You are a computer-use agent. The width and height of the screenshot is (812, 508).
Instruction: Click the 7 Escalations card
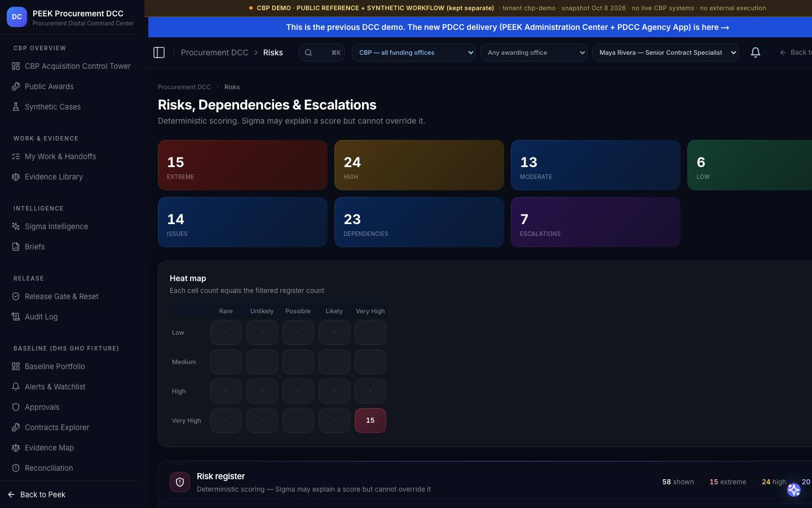click(595, 222)
